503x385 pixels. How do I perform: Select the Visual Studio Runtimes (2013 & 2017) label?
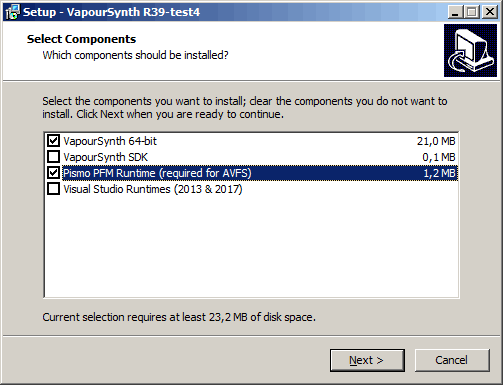tap(153, 189)
